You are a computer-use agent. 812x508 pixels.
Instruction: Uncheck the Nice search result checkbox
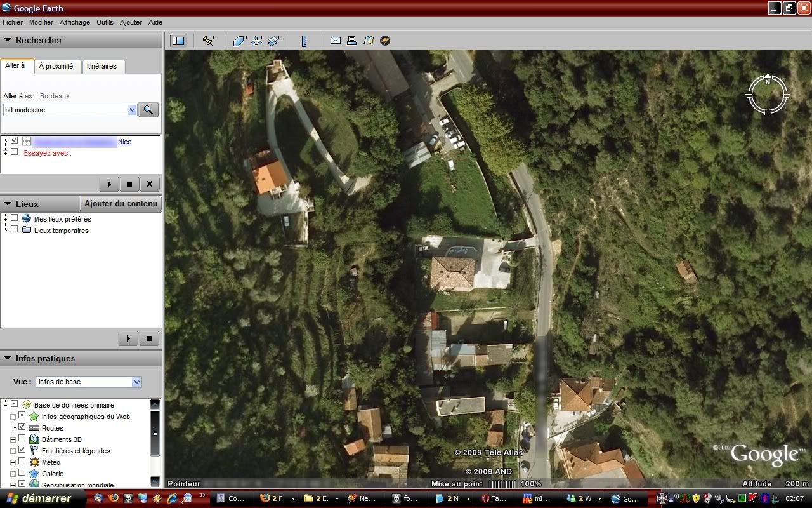[15, 140]
